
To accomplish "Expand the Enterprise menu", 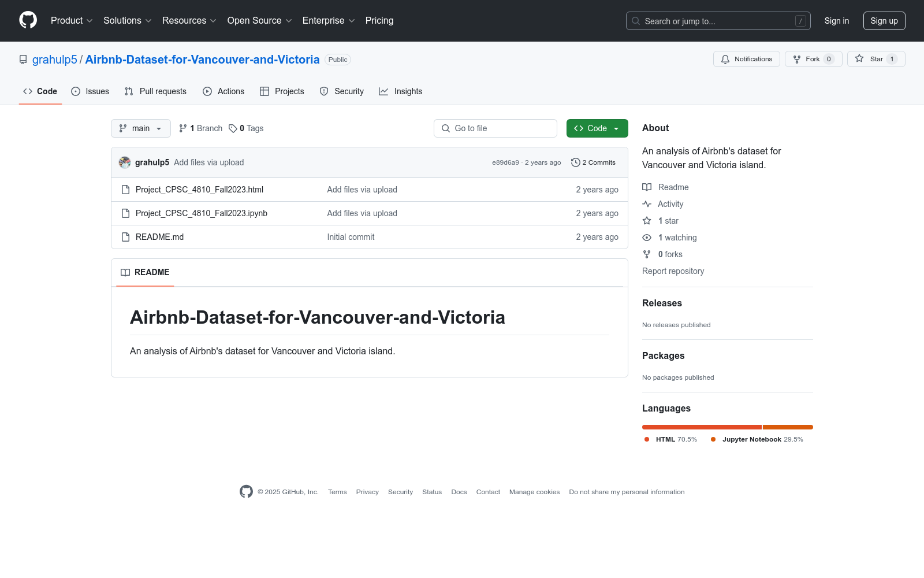I will pos(329,20).
